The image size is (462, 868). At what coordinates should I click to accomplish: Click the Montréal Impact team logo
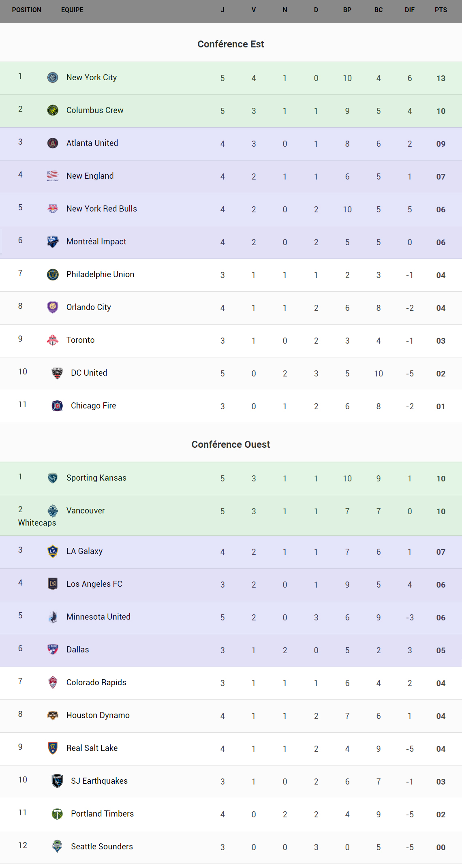pos(53,242)
